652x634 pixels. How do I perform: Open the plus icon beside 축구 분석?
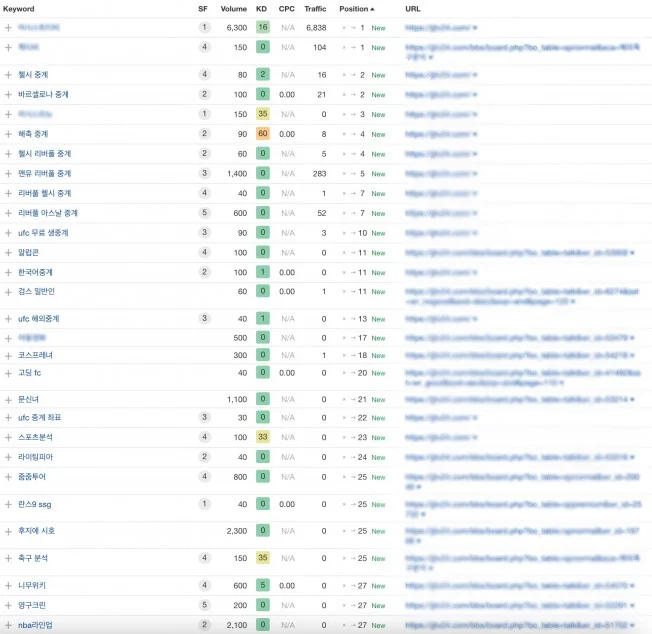[8, 558]
